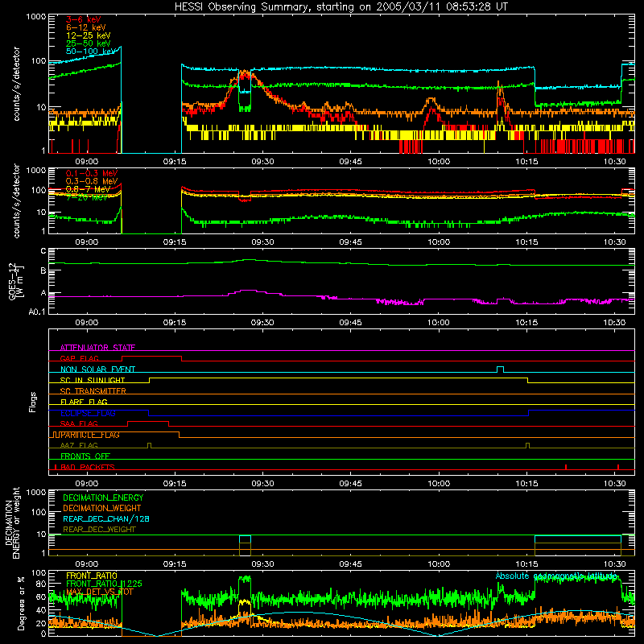
Task: Click the GAP_FLAG label
Action: [79, 358]
